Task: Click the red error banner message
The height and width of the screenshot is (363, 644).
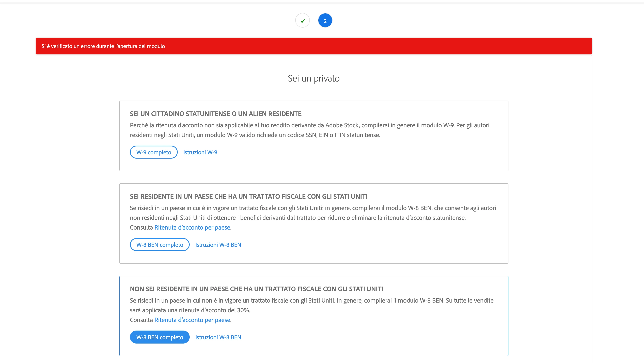Action: (x=103, y=46)
